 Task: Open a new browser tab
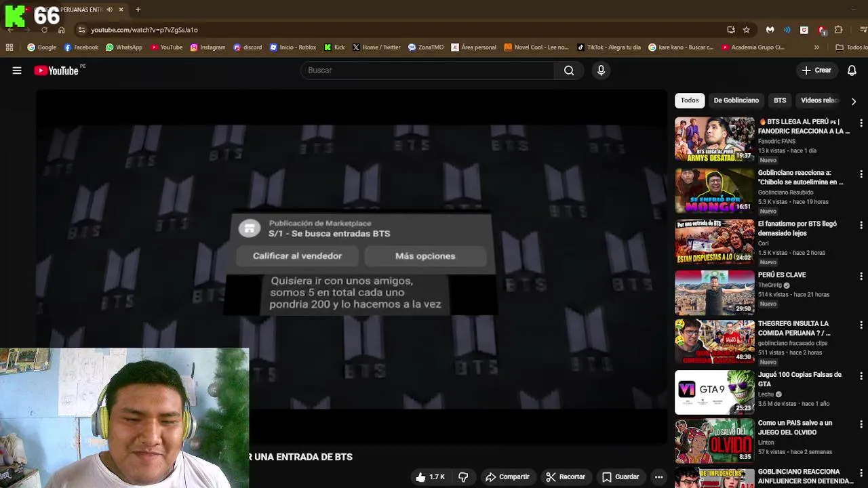pyautogui.click(x=138, y=9)
